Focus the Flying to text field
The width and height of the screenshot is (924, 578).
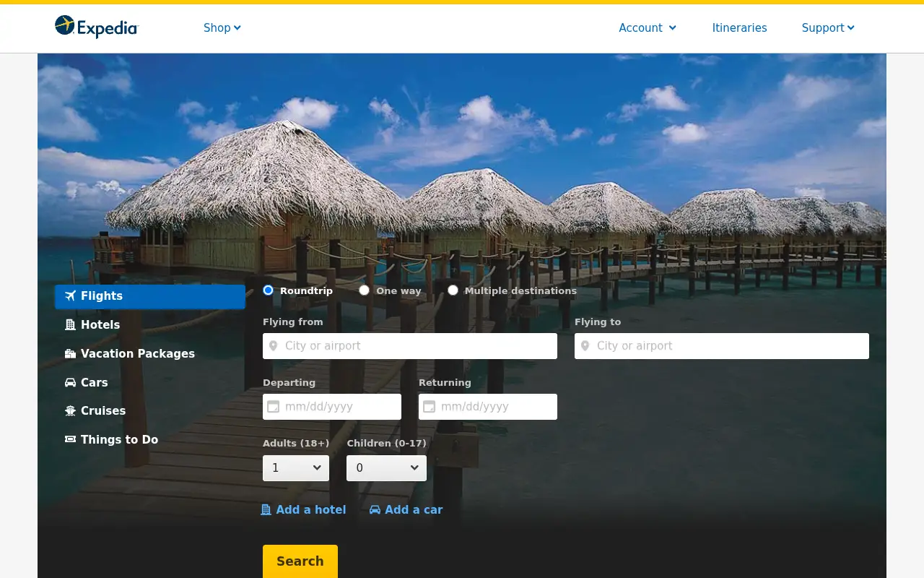pyautogui.click(x=722, y=346)
